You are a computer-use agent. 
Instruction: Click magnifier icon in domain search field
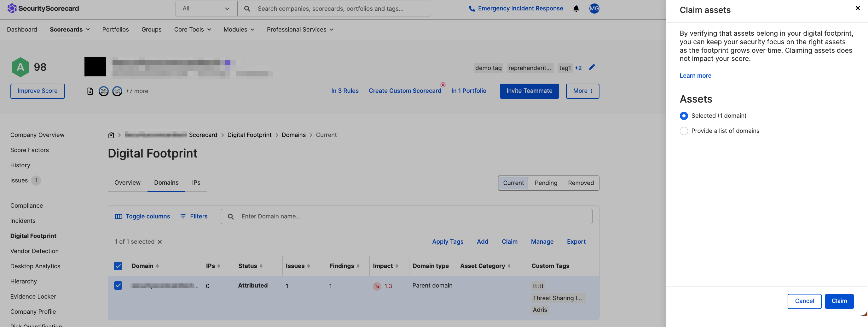230,217
